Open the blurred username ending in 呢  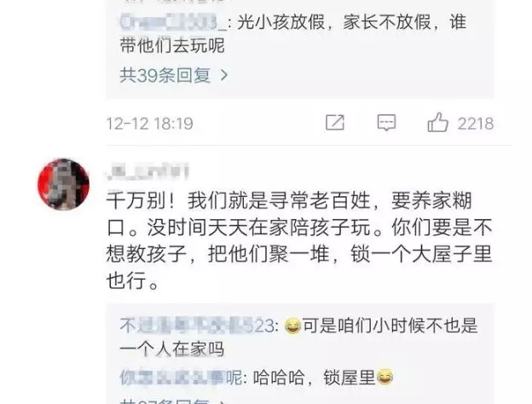pyautogui.click(x=182, y=378)
